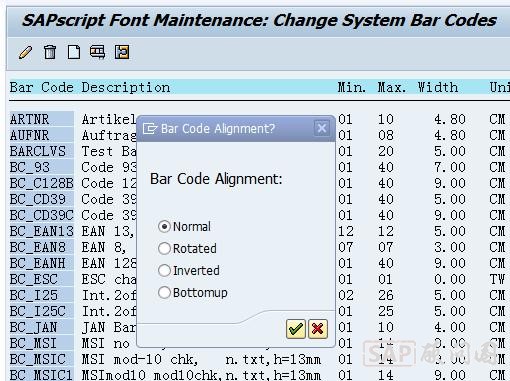
Task: Select bar code BC_MSIC1
Action: (x=41, y=375)
